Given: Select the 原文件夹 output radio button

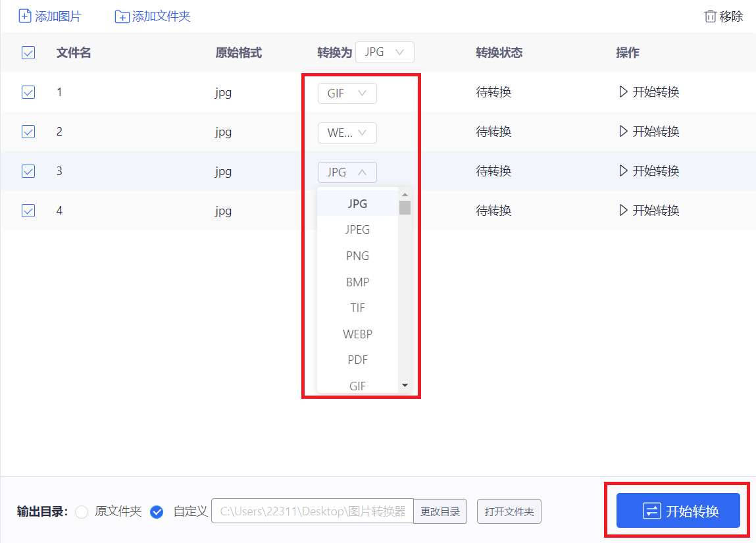Looking at the screenshot, I should point(82,511).
